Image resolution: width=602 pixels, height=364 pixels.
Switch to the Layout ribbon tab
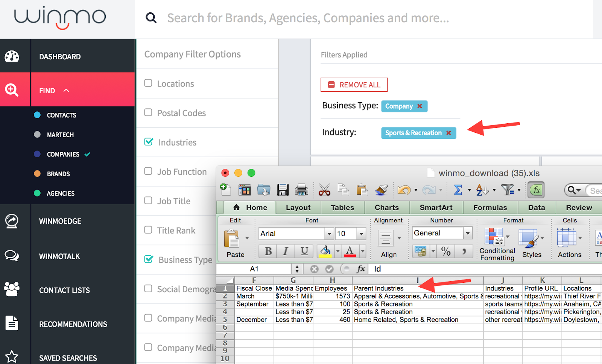[x=298, y=208]
